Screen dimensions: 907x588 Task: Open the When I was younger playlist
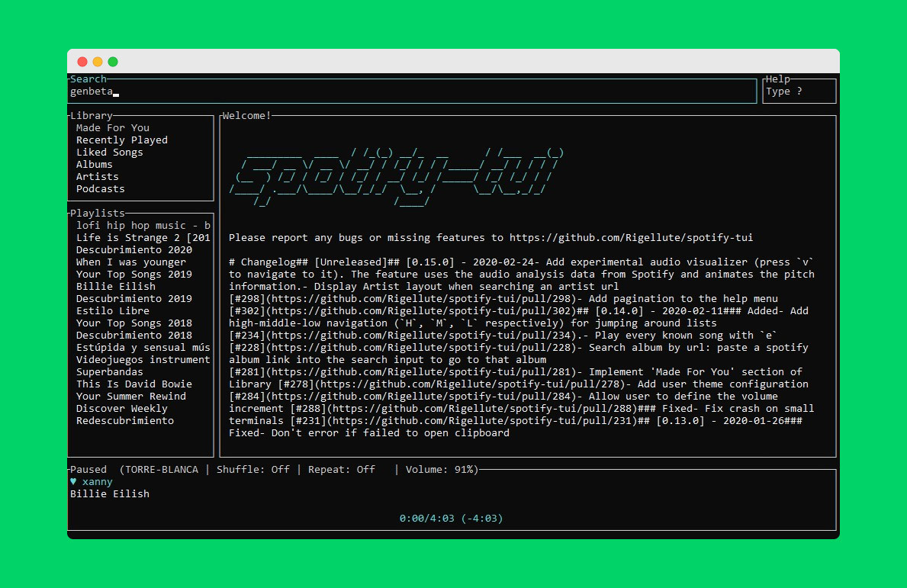pyautogui.click(x=131, y=262)
